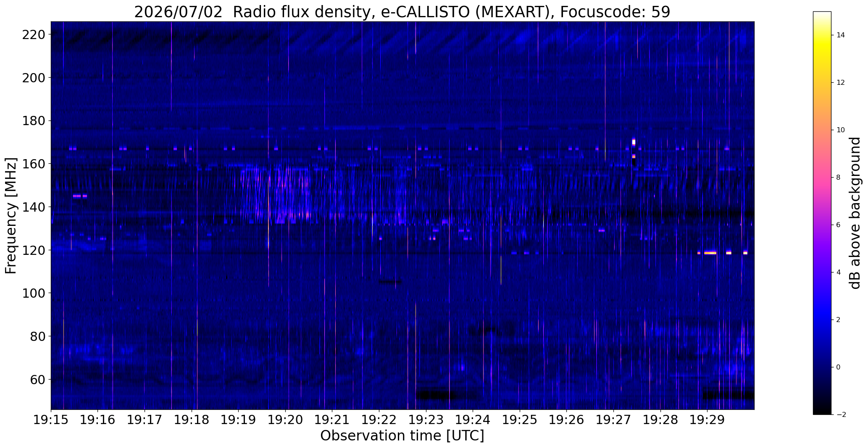Select the 19:29 time tick label
The image size is (868, 448).
click(707, 419)
